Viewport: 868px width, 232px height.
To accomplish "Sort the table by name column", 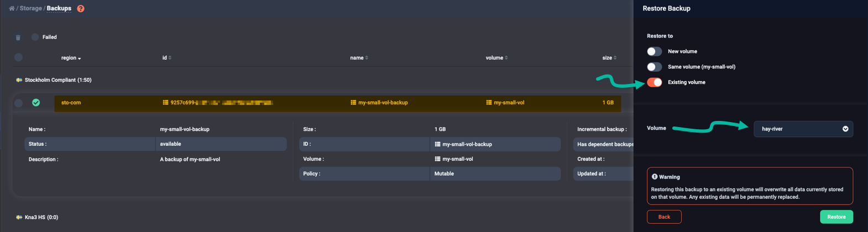I will pyautogui.click(x=359, y=58).
